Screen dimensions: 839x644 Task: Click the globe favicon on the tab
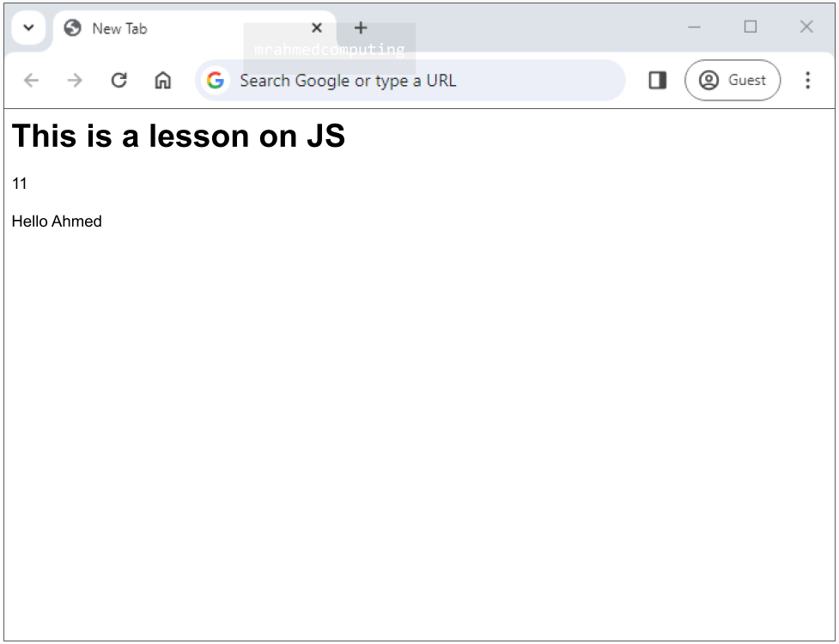(73, 27)
